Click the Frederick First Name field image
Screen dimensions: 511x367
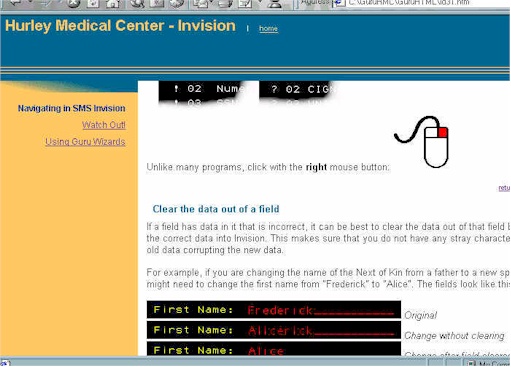tap(274, 310)
